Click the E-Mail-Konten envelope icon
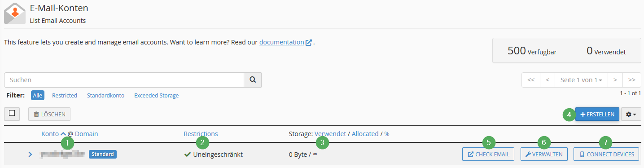The height and width of the screenshot is (168, 644). click(14, 13)
